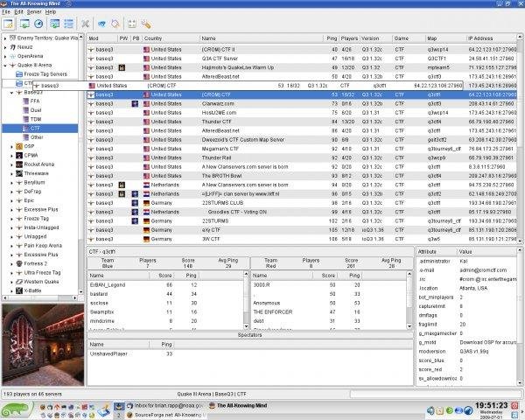
Task: Expand the Nexuiz tree node
Action: 6,46
